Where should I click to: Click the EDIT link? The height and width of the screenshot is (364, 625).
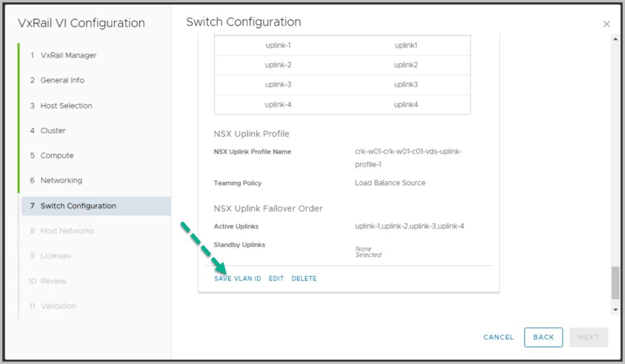click(x=276, y=279)
